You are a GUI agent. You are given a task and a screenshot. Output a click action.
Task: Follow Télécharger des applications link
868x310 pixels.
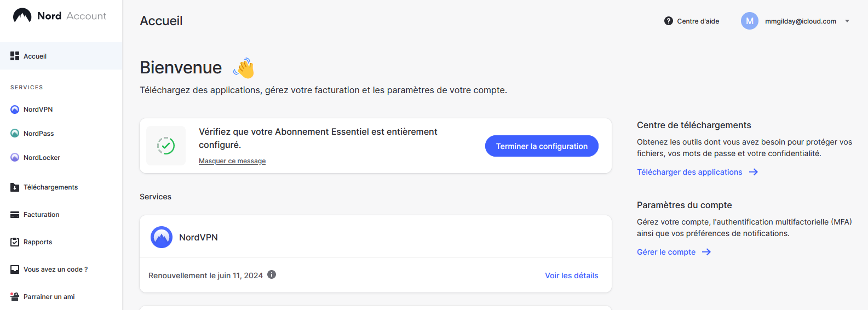pos(689,172)
